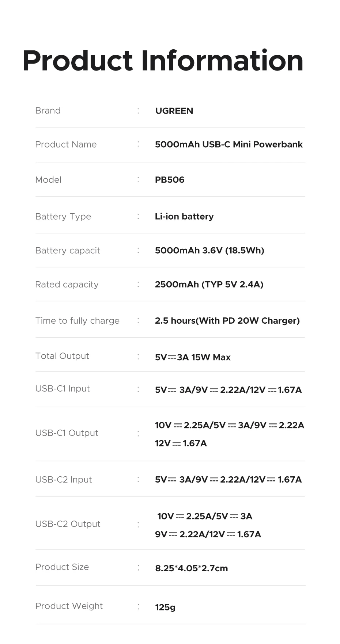The image size is (340, 644).
Task: Select the 2.5 hours charge time text
Action: (227, 321)
